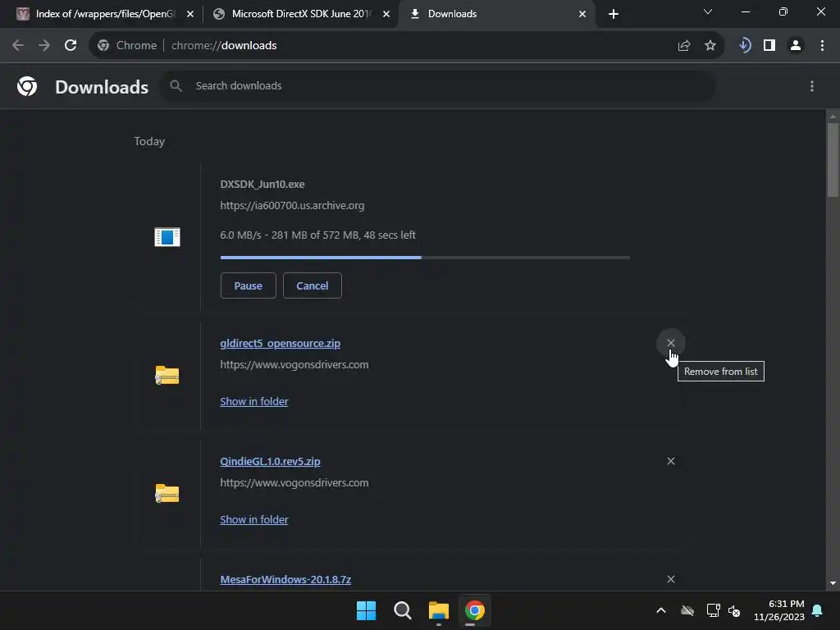Viewport: 840px width, 630px height.
Task: Show QindieGL.1.0.rev5.zip in folder
Action: (x=254, y=519)
